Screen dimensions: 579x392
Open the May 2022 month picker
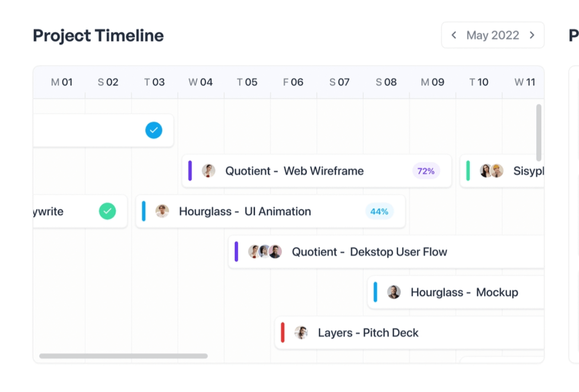493,35
